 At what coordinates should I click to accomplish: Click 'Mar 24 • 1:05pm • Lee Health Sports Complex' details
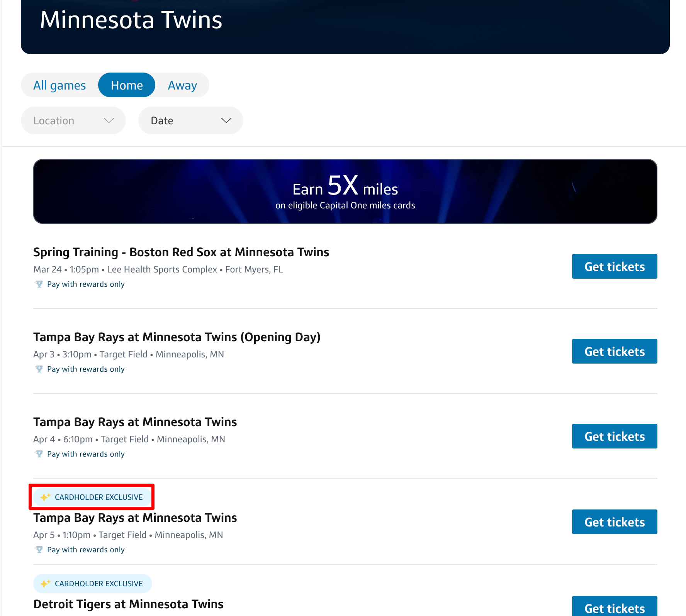click(158, 269)
